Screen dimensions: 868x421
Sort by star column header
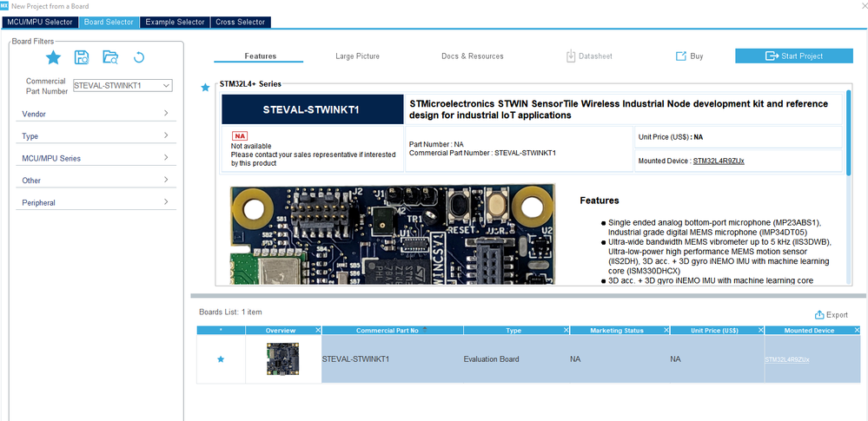[221, 330]
